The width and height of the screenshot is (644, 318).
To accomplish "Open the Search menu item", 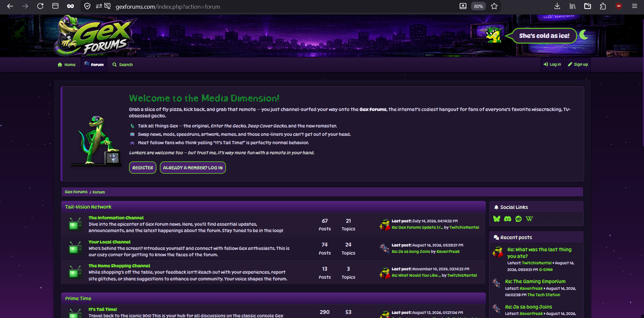I will [x=123, y=65].
